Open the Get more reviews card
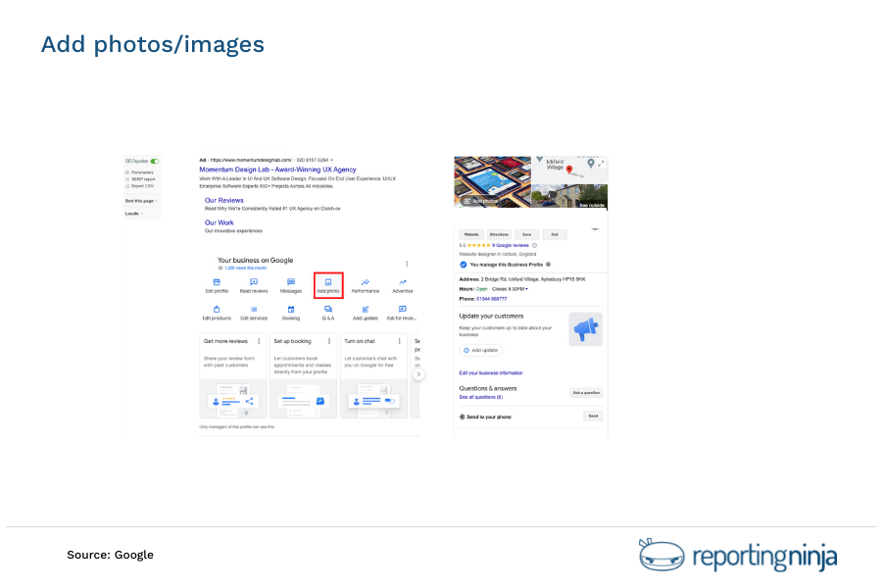This screenshot has height=588, width=882. coord(233,375)
